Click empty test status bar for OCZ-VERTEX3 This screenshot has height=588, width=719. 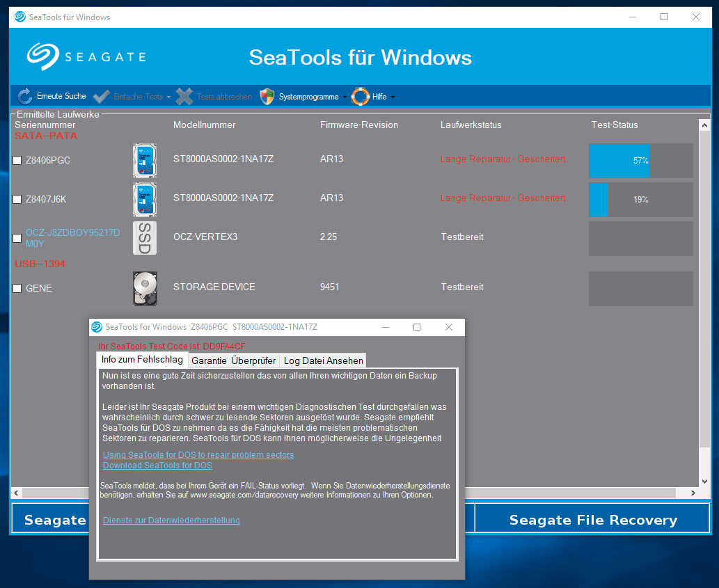(640, 238)
